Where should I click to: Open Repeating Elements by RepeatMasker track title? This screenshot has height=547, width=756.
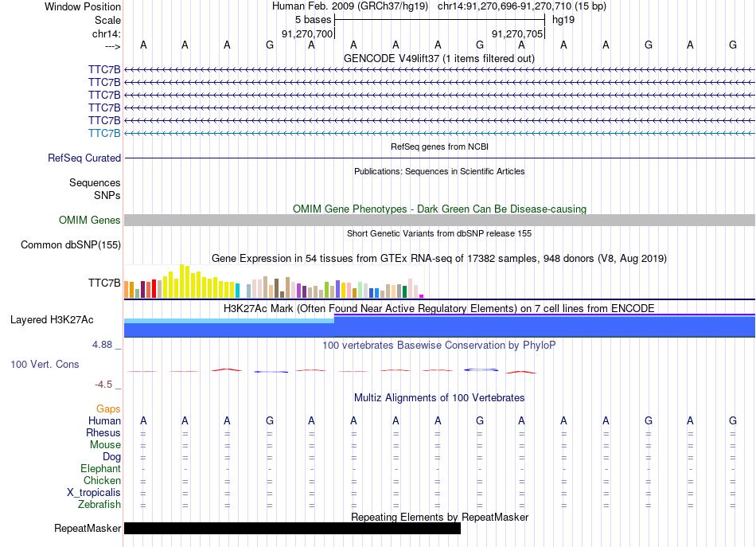(439, 517)
